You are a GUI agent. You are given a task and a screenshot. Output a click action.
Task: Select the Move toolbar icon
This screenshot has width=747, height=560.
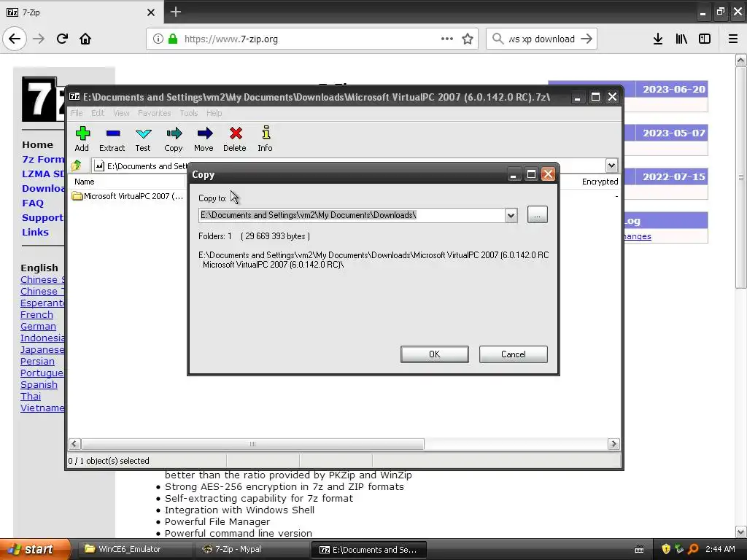click(204, 139)
